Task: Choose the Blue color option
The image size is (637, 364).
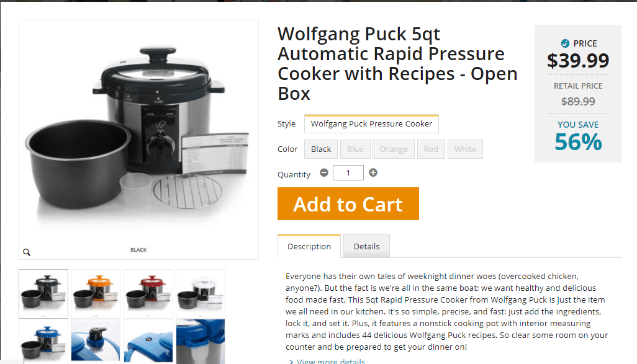Action: pyautogui.click(x=355, y=149)
